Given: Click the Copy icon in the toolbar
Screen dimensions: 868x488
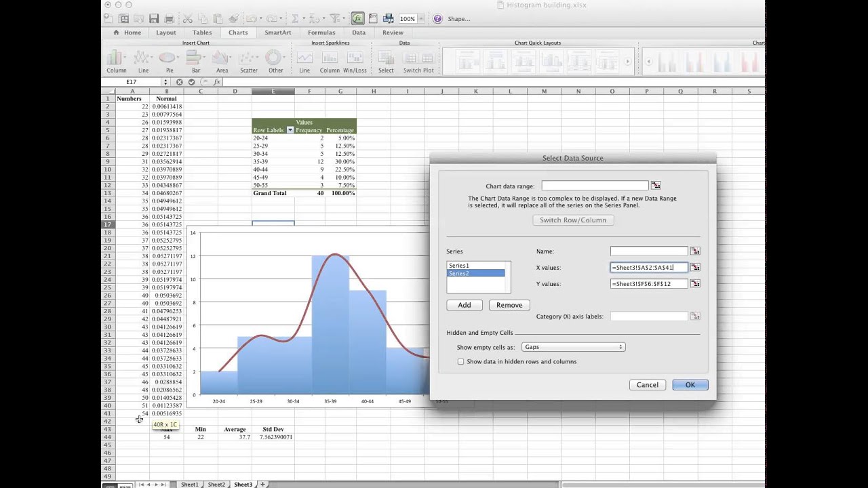Looking at the screenshot, I should coord(203,18).
